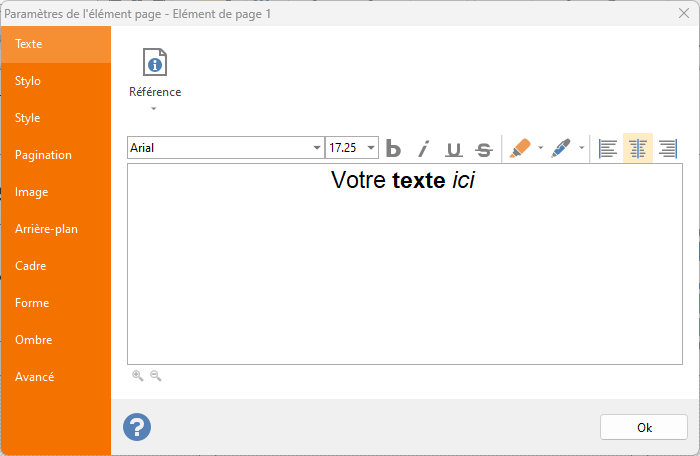Open the help question mark icon
The height and width of the screenshot is (456, 700).
[137, 427]
